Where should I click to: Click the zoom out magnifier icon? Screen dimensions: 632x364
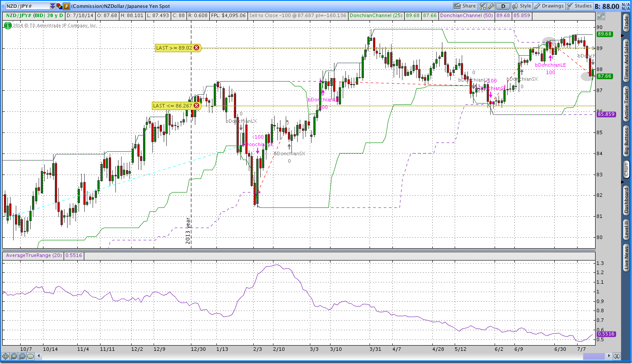click(x=22, y=356)
